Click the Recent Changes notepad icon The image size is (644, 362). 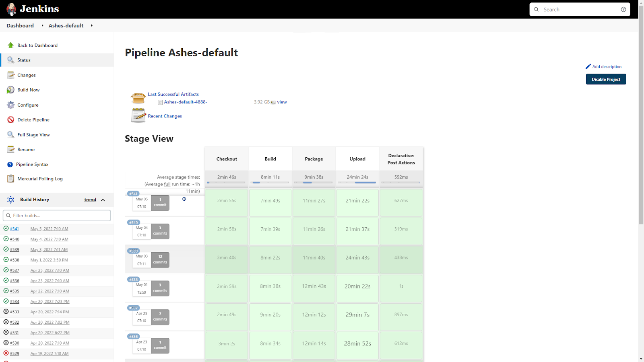[138, 115]
